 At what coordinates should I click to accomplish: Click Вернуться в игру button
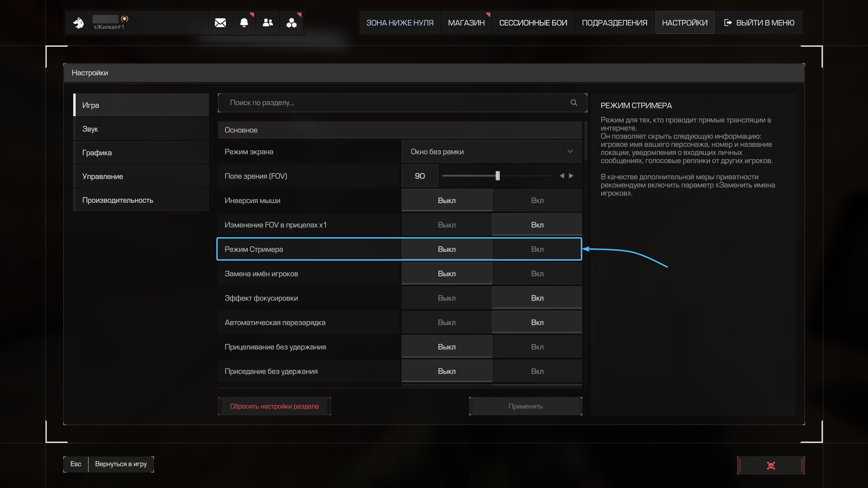point(121,464)
